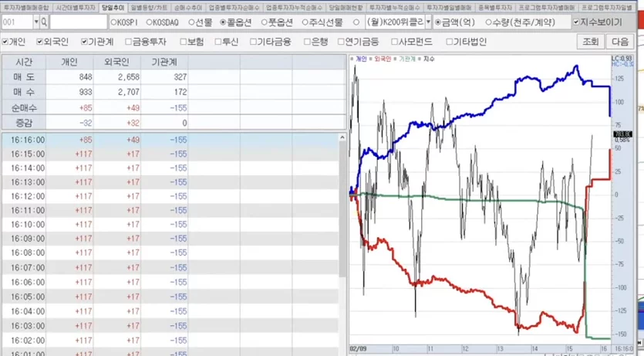Switch to the 시간대별투자자 tab

[x=76, y=8]
